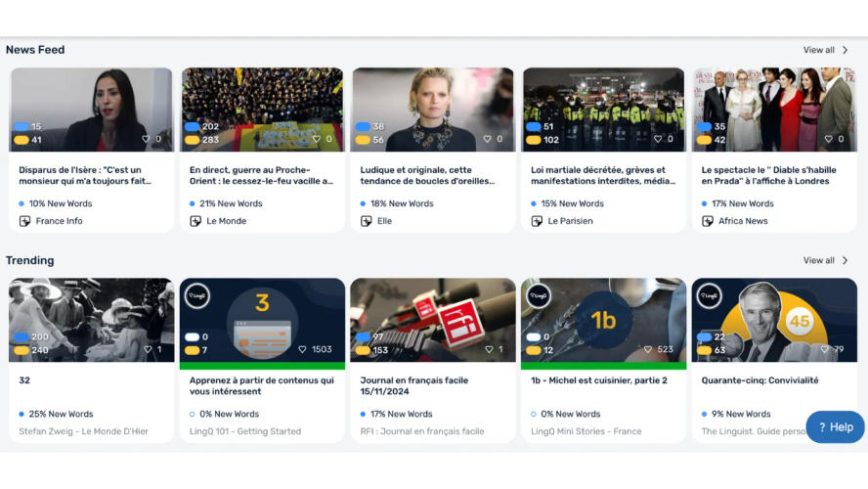Click the import icon beside Le Parisien
Image resolution: width=868 pixels, height=489 pixels.
[537, 221]
